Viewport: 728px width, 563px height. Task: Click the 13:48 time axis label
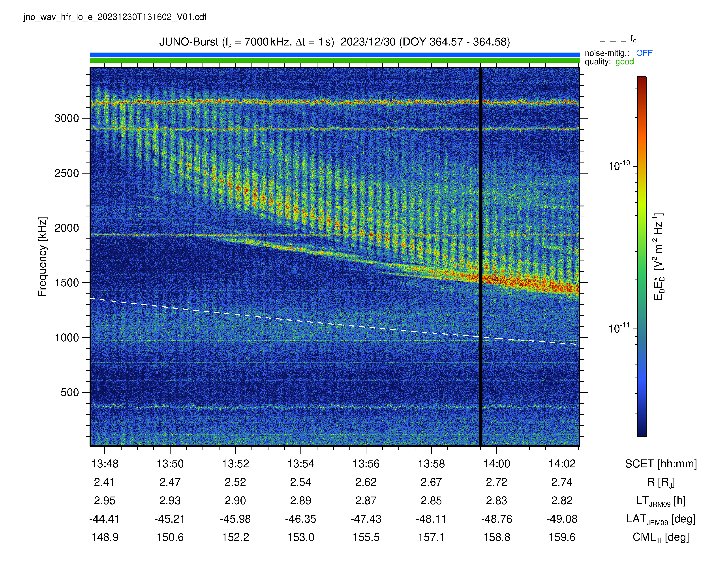pyautogui.click(x=105, y=464)
